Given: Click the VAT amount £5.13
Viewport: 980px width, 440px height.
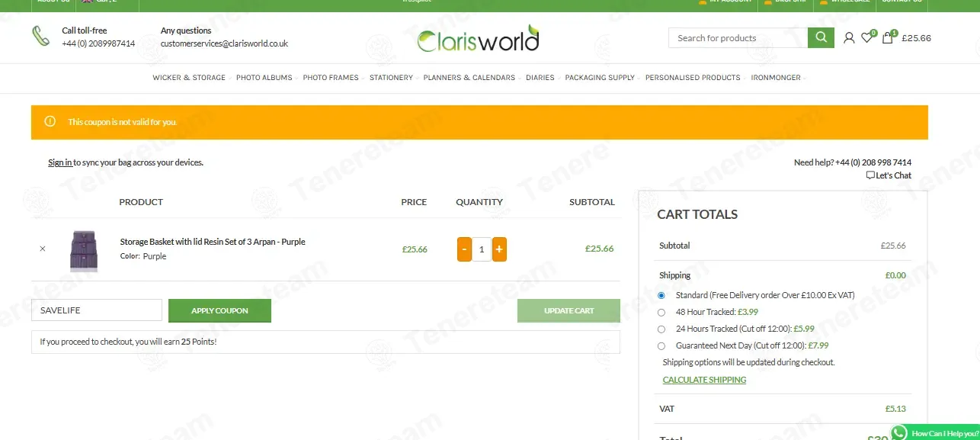Looking at the screenshot, I should click(x=895, y=409).
